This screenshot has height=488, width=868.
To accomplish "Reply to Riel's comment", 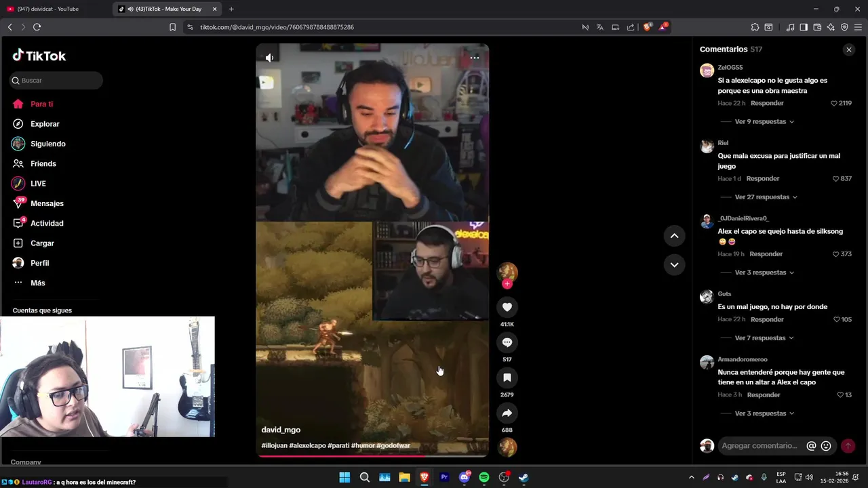I will pyautogui.click(x=763, y=179).
